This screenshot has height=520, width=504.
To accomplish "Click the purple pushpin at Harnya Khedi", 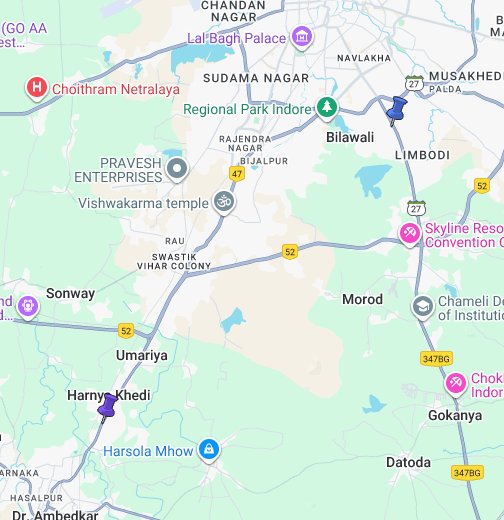I will [107, 407].
